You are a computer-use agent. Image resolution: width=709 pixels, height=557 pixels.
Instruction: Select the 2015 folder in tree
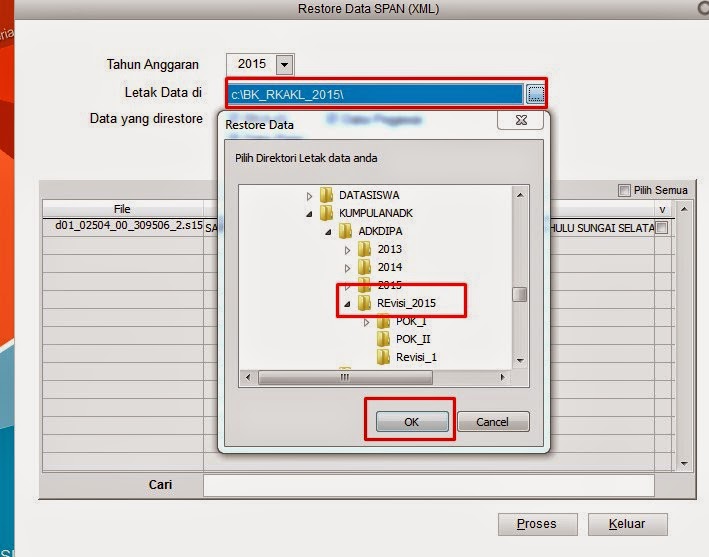coord(390,285)
